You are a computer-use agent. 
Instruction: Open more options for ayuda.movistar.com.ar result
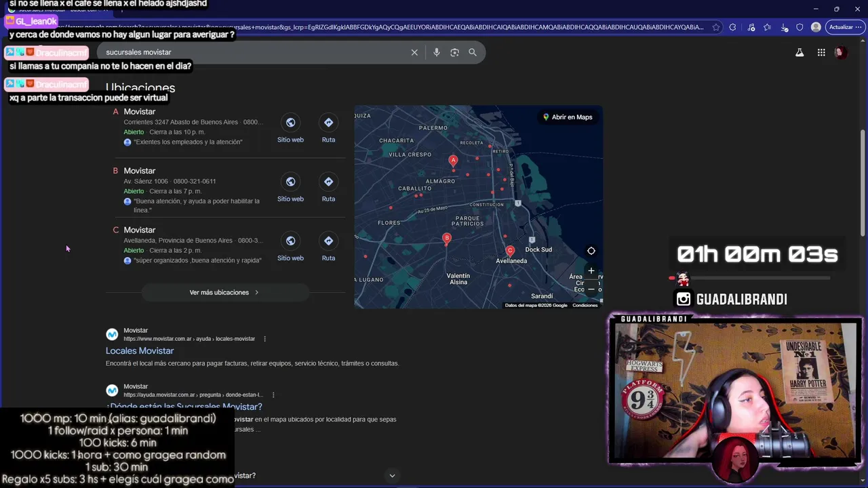point(273,394)
